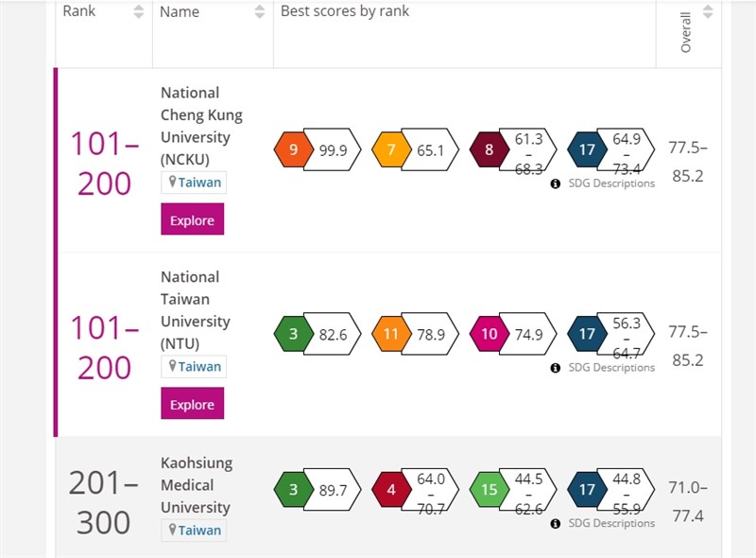This screenshot has height=558, width=756.
Task: Click the light green SDG 15 hexagon
Action: click(x=489, y=490)
